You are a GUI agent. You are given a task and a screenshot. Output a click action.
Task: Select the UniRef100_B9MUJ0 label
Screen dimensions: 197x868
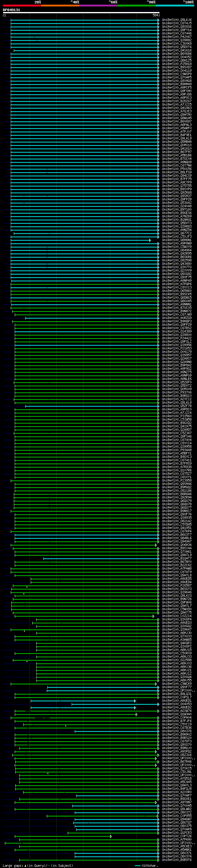(176, 748)
